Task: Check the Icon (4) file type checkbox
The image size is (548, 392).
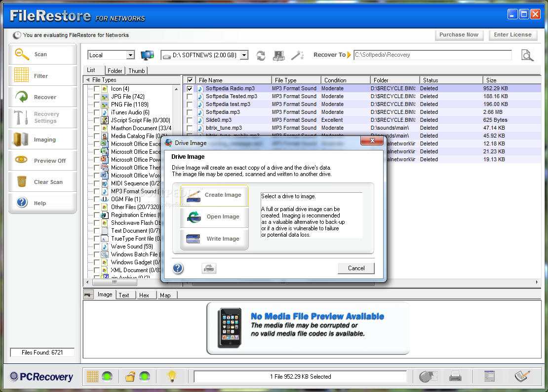Action: point(97,89)
